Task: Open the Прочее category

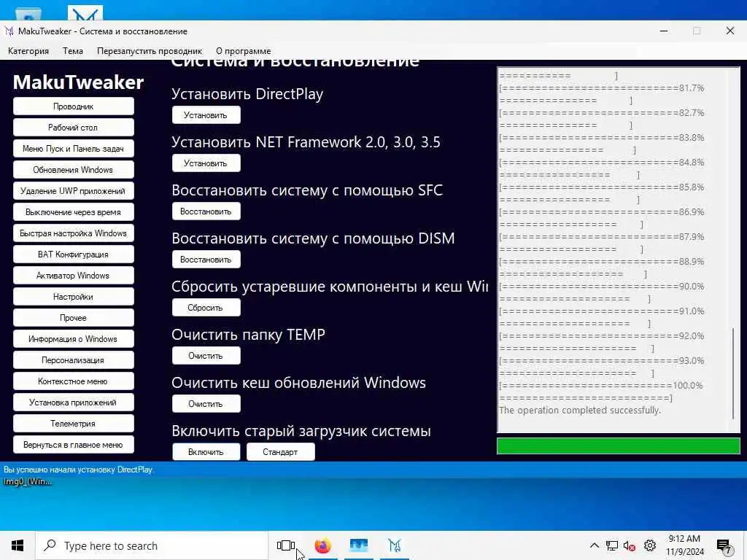Action: 74,318
